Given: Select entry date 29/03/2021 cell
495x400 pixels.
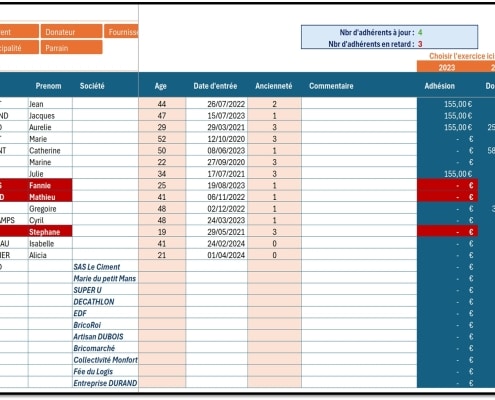Looking at the screenshot, I should click(x=217, y=127).
